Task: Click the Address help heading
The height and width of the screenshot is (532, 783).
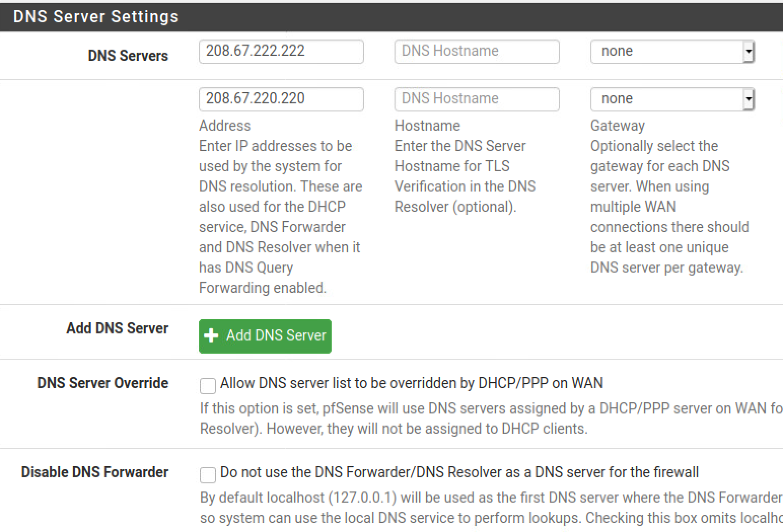Action: [225, 126]
